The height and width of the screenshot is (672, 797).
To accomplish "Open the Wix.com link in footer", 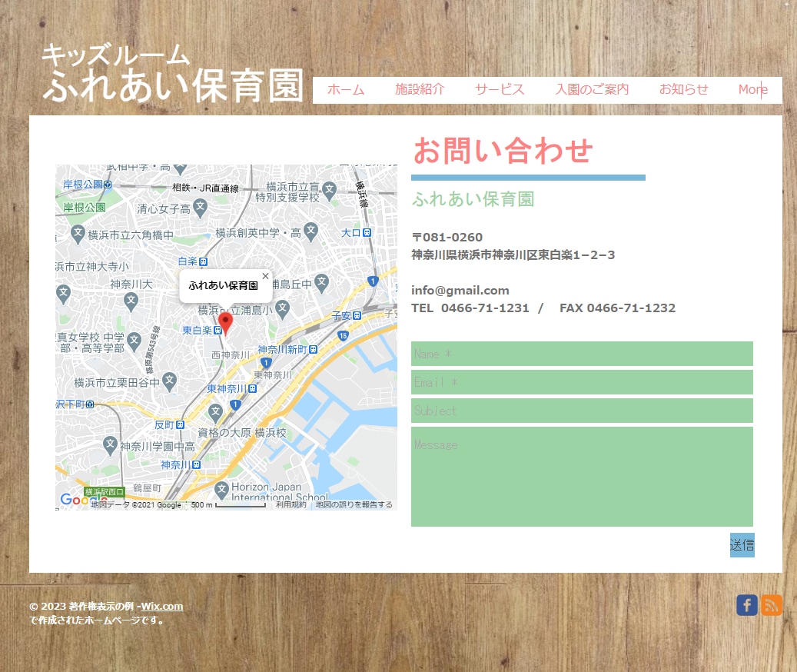I will point(161,607).
